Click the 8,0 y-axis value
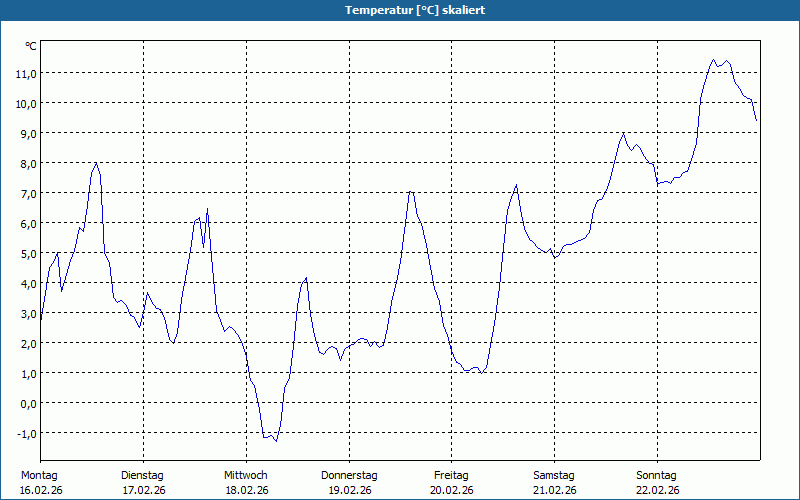800x500 pixels. [28, 164]
